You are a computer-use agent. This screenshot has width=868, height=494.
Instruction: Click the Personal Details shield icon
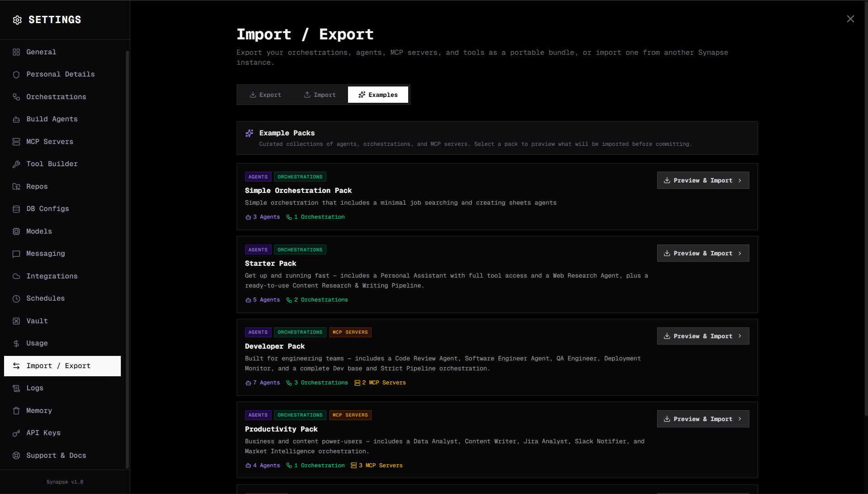point(16,75)
